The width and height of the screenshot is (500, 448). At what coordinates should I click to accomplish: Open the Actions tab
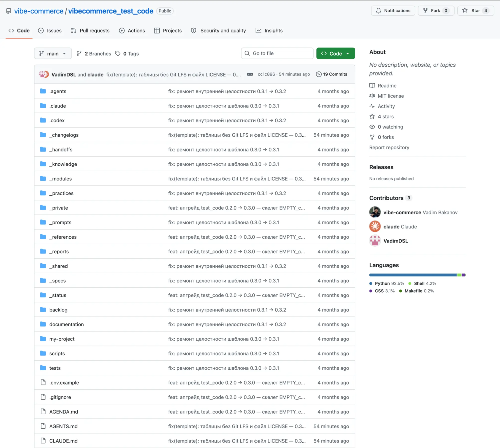(x=132, y=30)
